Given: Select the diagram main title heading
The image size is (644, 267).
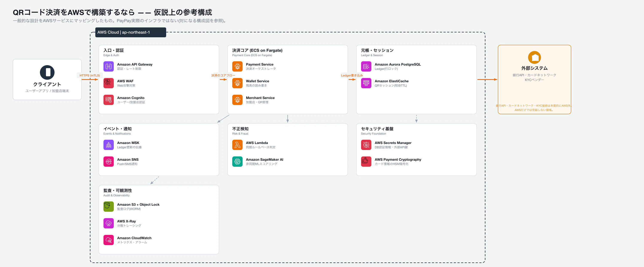Looking at the screenshot, I should click(x=112, y=12).
